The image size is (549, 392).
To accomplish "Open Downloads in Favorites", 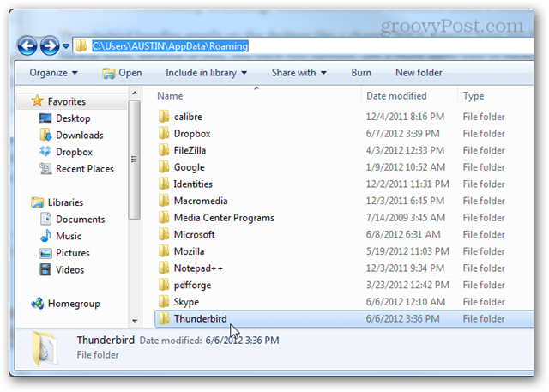I will coord(80,136).
